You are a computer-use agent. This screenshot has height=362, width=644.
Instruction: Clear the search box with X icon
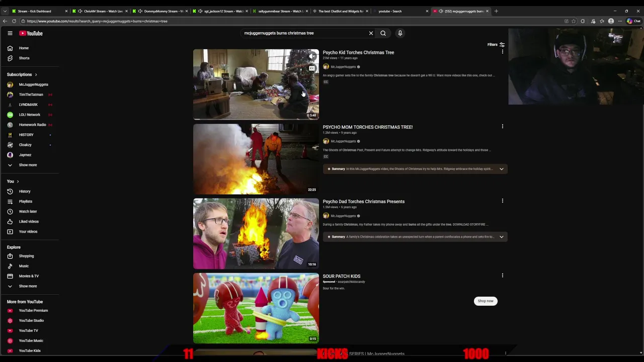click(371, 33)
